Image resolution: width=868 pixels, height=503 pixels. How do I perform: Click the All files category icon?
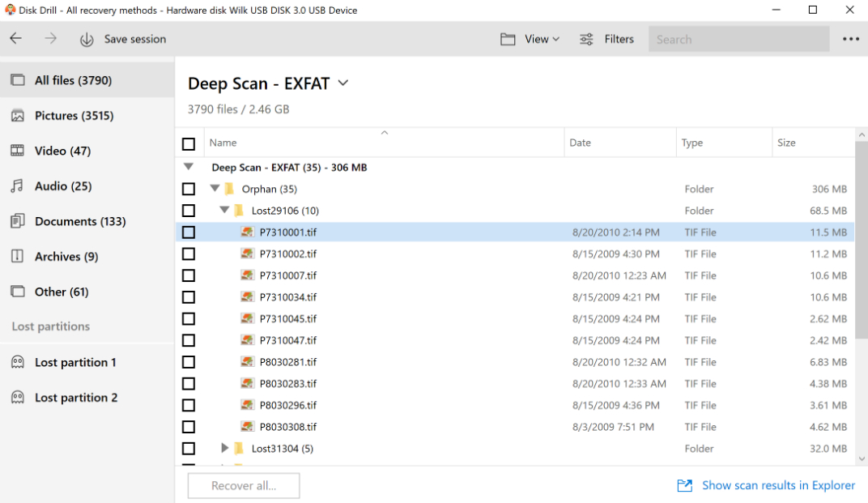point(18,80)
